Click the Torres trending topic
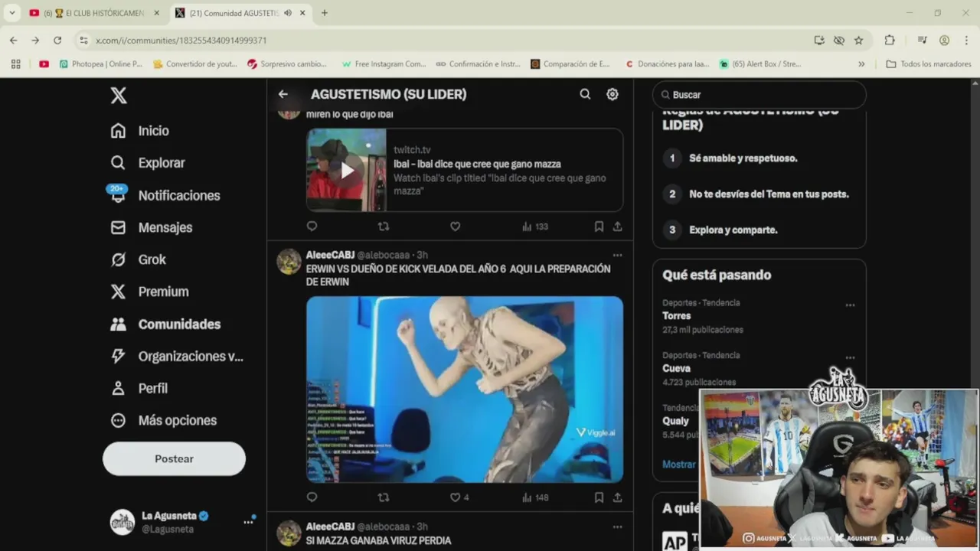 [677, 315]
